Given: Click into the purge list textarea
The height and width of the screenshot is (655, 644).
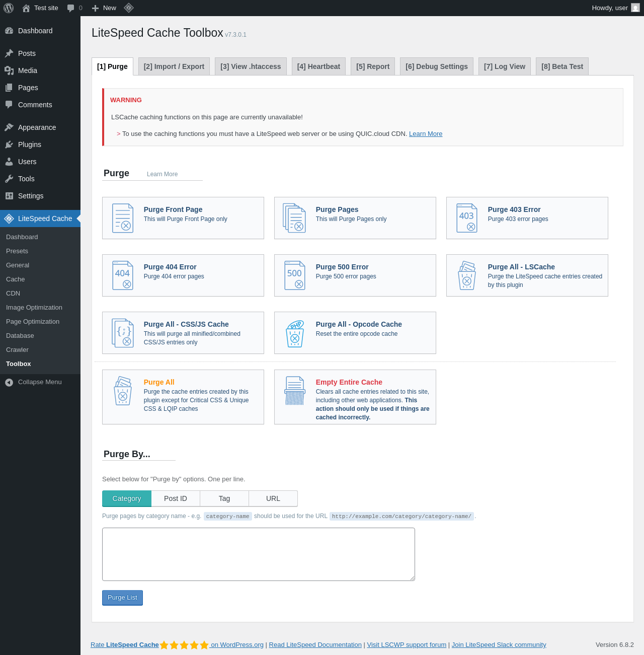Looking at the screenshot, I should [259, 554].
